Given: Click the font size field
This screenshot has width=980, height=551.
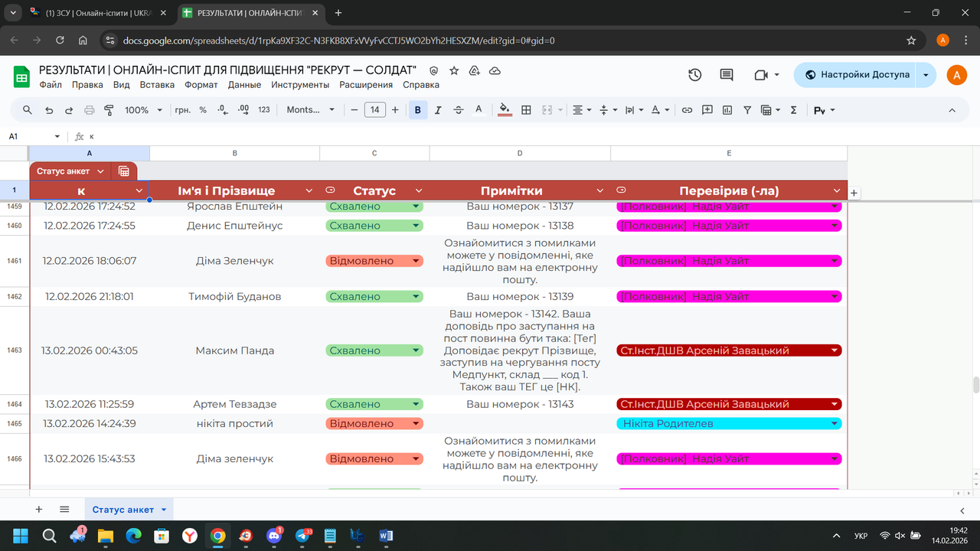Looking at the screenshot, I should [x=374, y=110].
